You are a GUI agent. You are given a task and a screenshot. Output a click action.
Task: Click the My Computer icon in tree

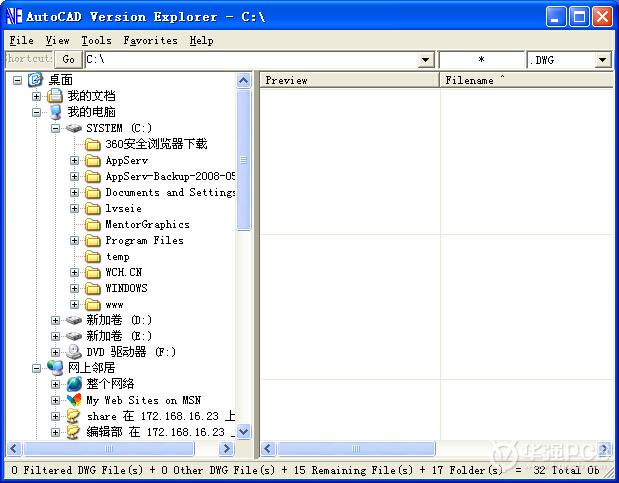[55, 112]
